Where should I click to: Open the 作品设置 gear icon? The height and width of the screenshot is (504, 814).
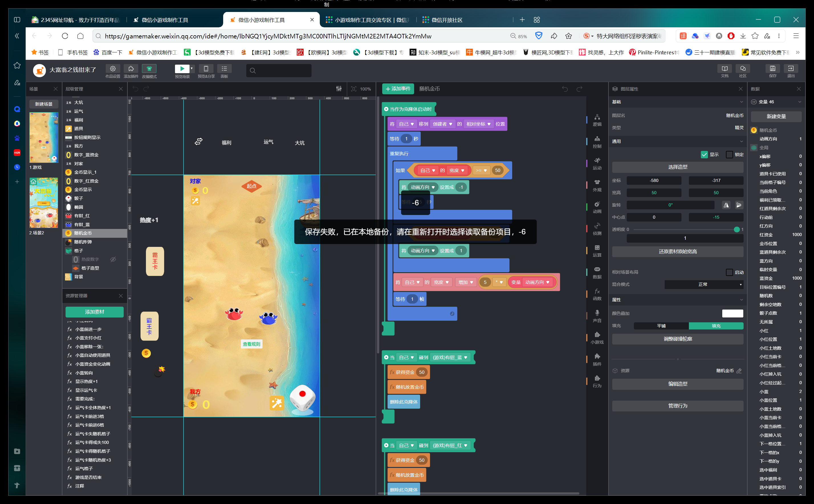[113, 69]
